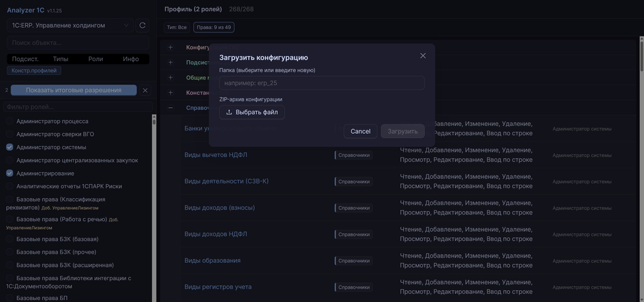
Task: Click the refresh configuration icon
Action: pos(142,25)
